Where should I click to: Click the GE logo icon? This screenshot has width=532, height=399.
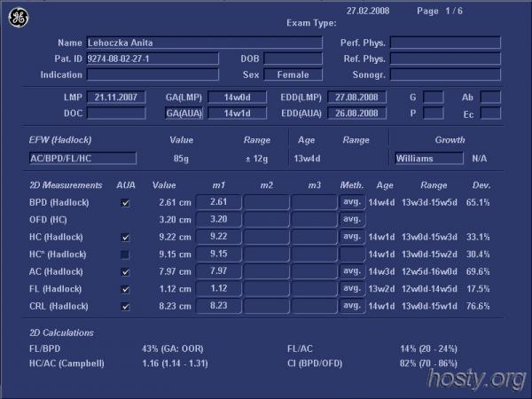tap(19, 18)
